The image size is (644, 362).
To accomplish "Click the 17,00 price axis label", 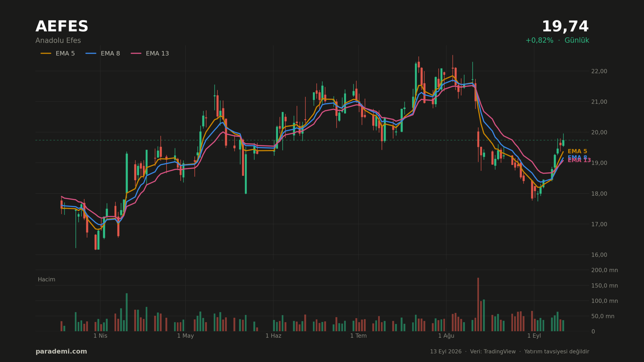I will pos(599,224).
